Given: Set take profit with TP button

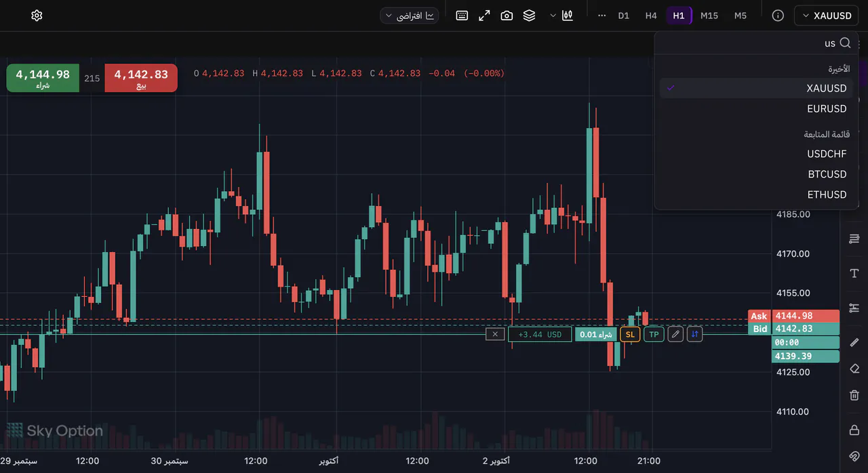Looking at the screenshot, I should point(654,334).
